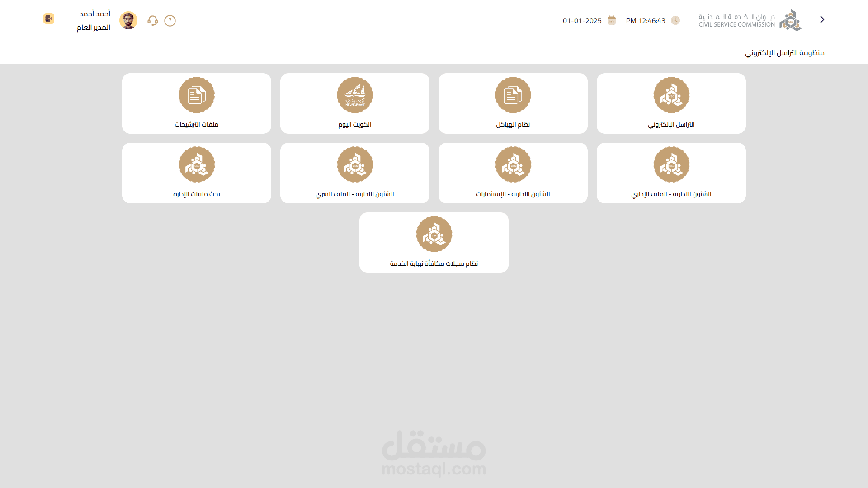Click the calendar date icon

(612, 20)
